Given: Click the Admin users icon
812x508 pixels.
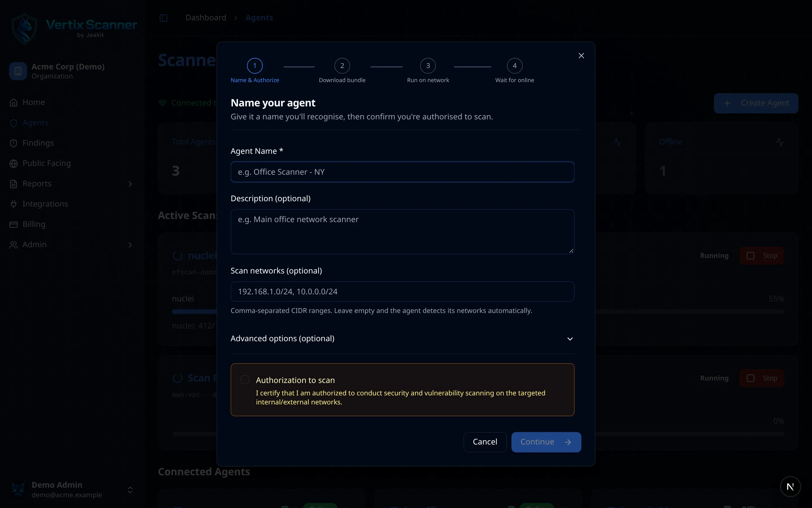Looking at the screenshot, I should coord(14,245).
